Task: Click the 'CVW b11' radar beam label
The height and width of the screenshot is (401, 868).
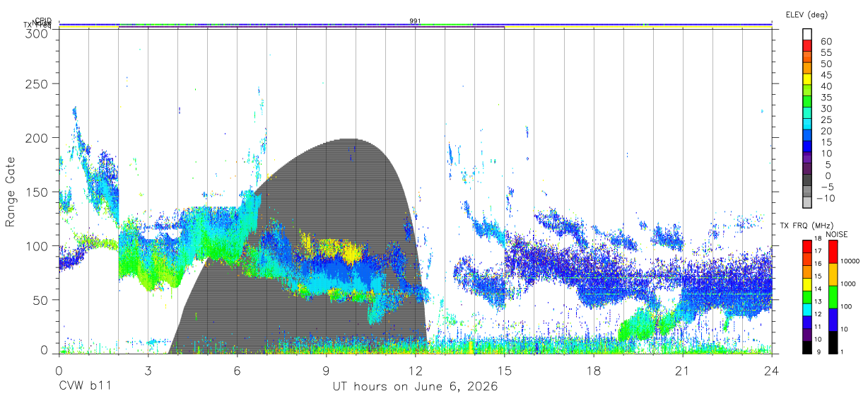Action: click(x=85, y=387)
